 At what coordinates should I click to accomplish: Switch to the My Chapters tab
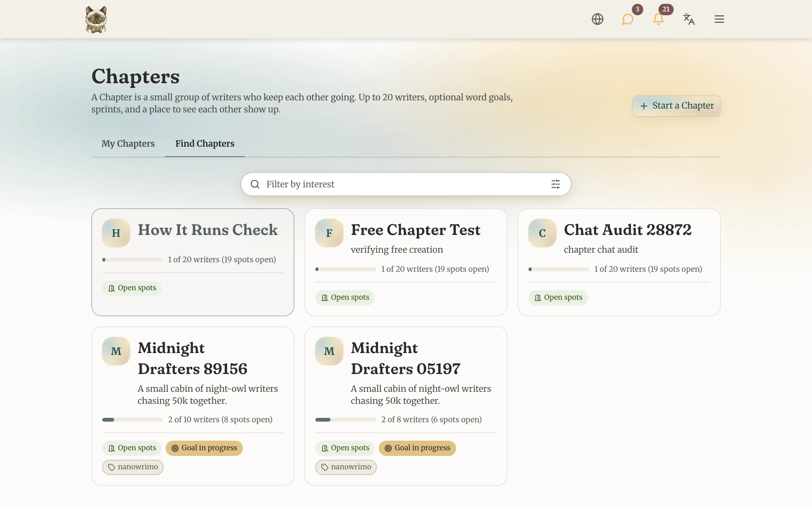pyautogui.click(x=128, y=144)
